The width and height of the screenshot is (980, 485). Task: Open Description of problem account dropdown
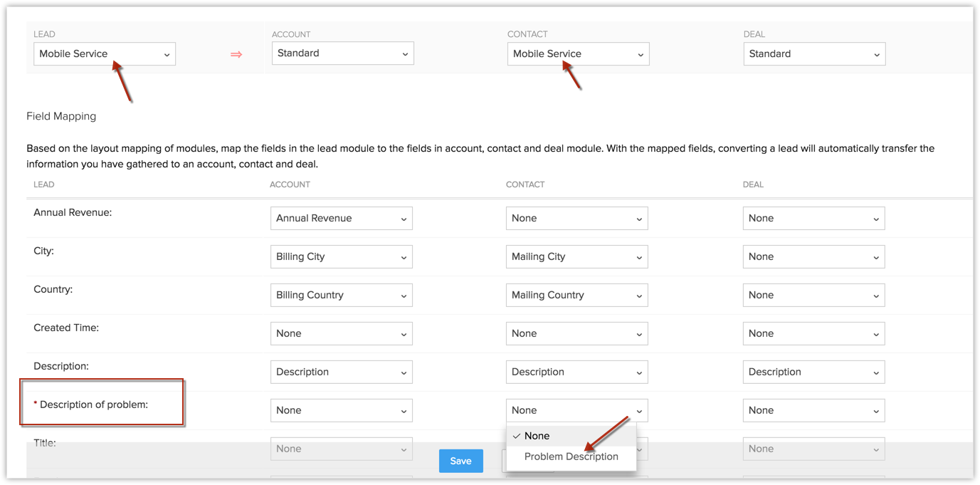point(341,411)
